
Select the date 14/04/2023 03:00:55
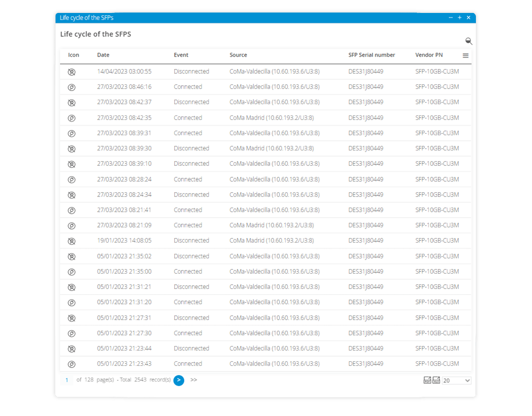click(124, 71)
